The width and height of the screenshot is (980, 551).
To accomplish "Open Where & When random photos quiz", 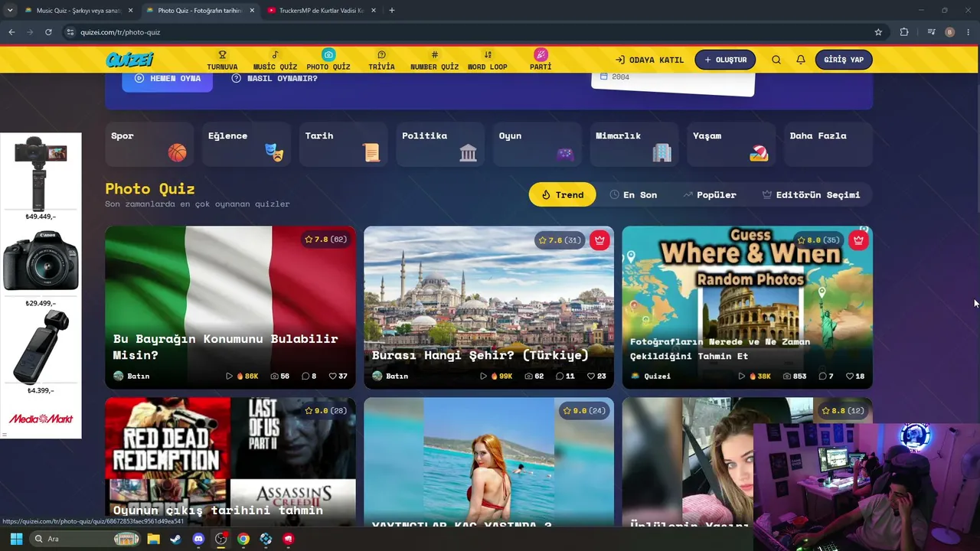I will [747, 307].
